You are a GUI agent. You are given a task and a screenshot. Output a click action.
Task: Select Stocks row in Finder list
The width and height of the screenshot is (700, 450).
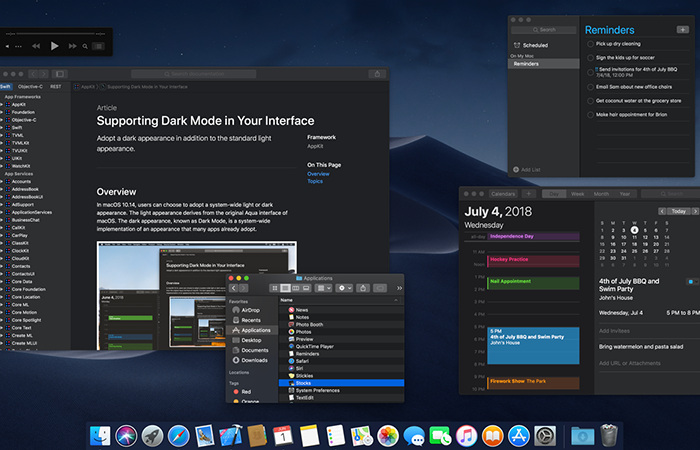(342, 383)
